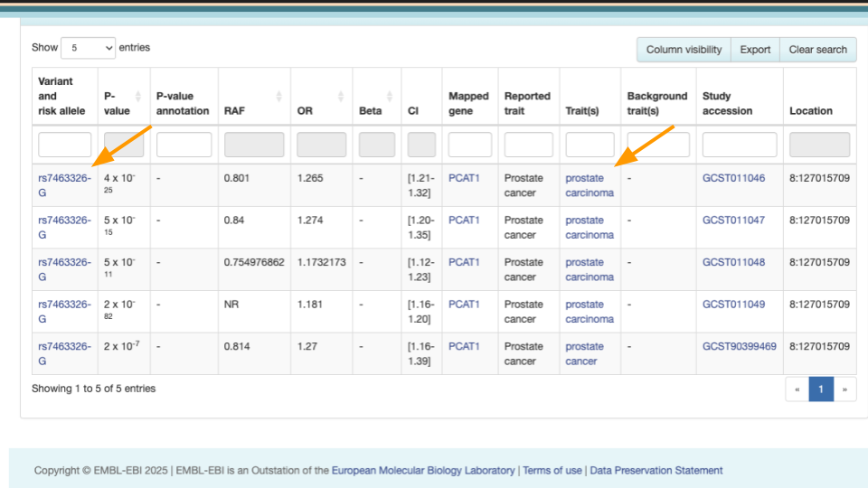
Task: Click the Location column header
Action: coord(820,97)
